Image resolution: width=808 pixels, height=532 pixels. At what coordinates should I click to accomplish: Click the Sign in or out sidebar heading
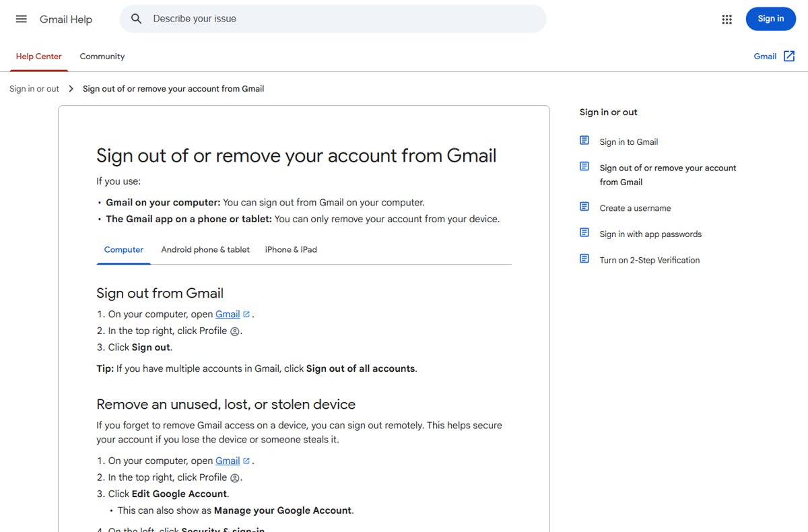[x=609, y=112]
